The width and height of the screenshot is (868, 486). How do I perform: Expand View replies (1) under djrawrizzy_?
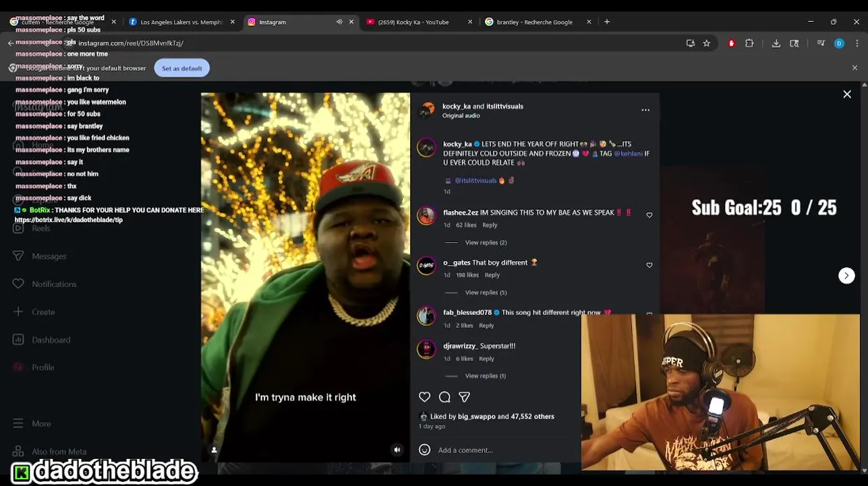(485, 376)
